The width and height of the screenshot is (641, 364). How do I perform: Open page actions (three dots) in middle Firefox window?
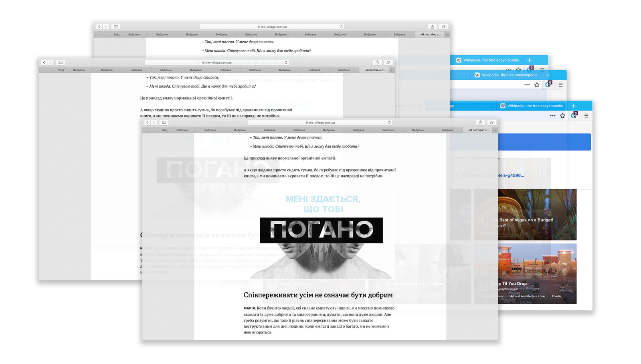(x=527, y=85)
